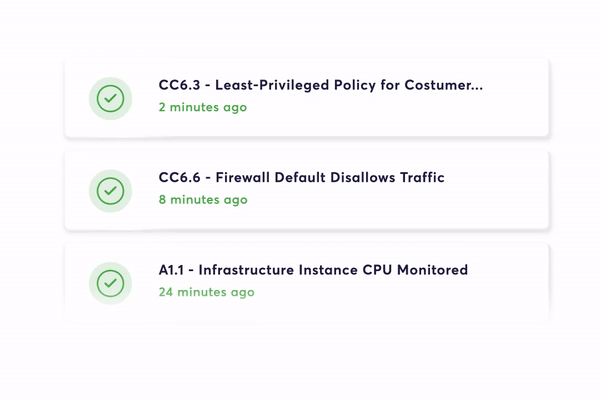Click the "CC6.6" control code
This screenshot has width=600, height=400.
tap(180, 178)
